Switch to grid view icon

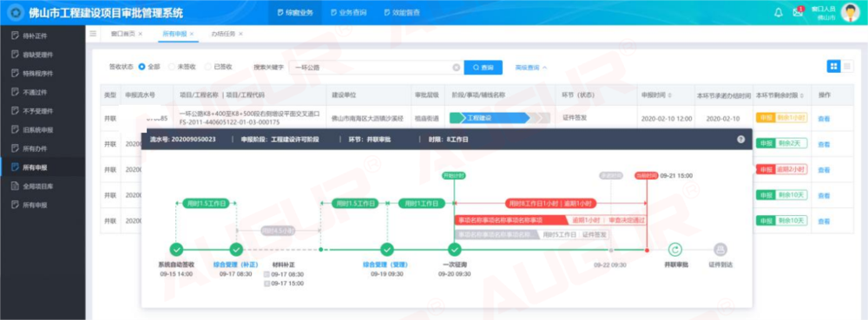[x=833, y=66]
